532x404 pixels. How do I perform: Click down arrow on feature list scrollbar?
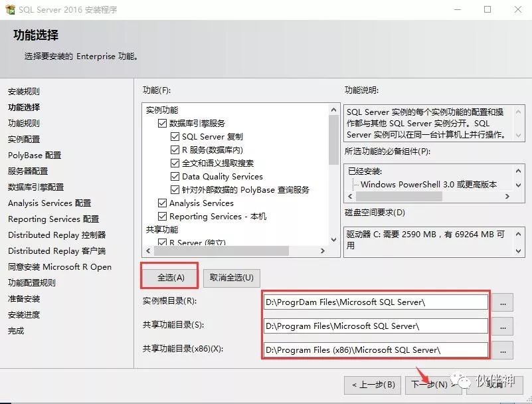click(x=333, y=237)
